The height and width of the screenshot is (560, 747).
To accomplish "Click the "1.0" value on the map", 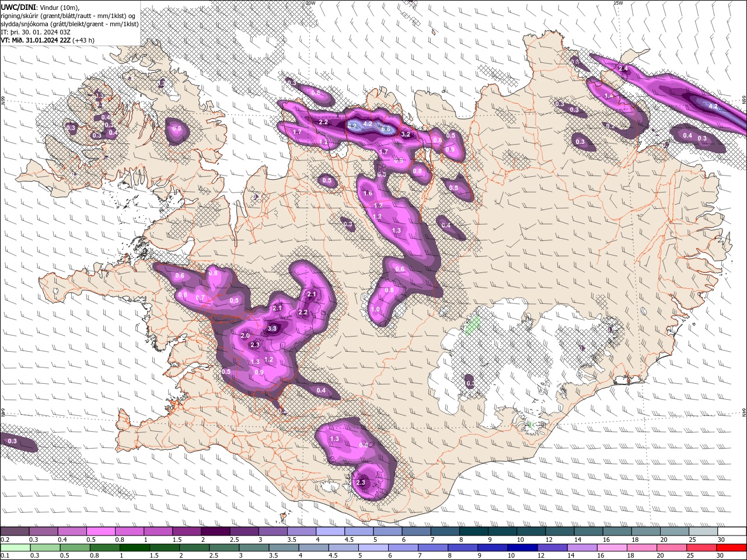I will pyautogui.click(x=375, y=310).
